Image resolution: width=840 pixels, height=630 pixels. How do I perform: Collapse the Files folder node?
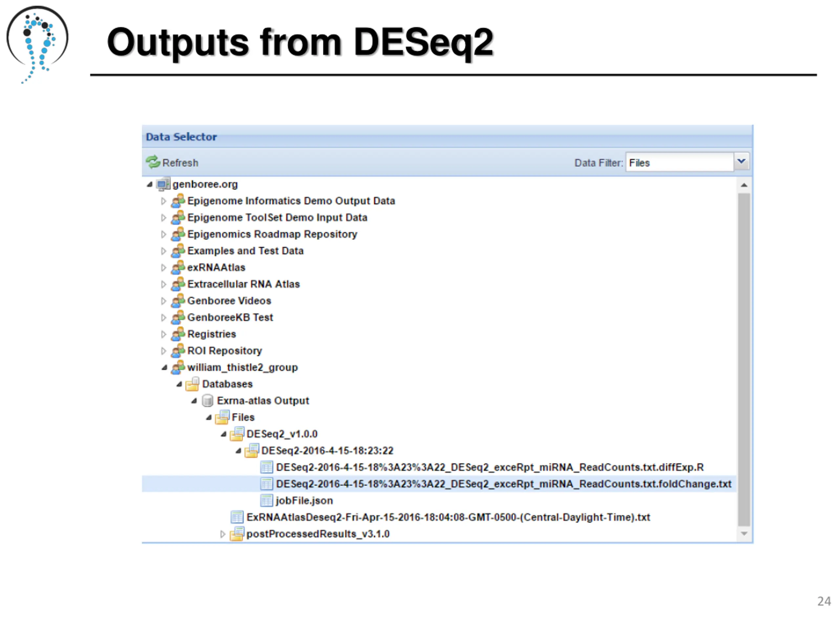(x=208, y=418)
